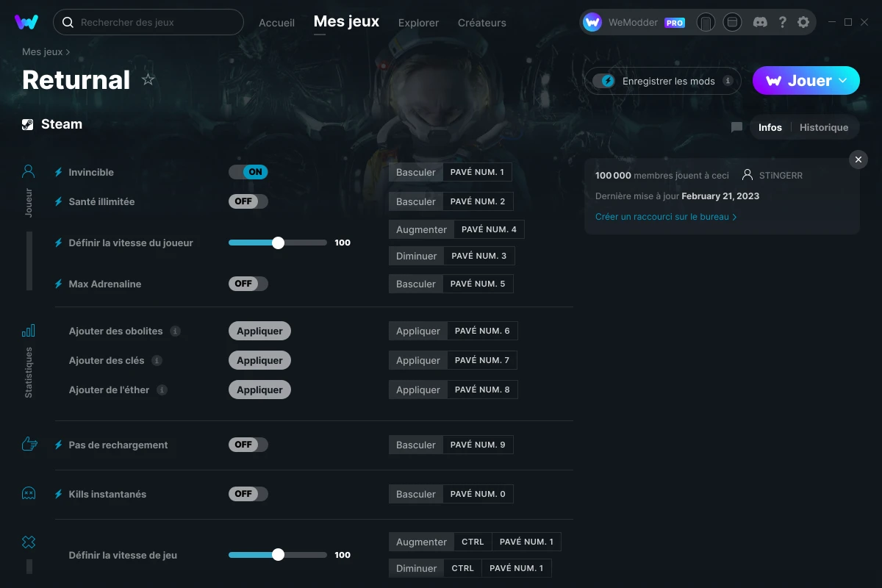The image size is (882, 588).
Task: Enable Kills instantanés toggle
Action: pos(248,494)
